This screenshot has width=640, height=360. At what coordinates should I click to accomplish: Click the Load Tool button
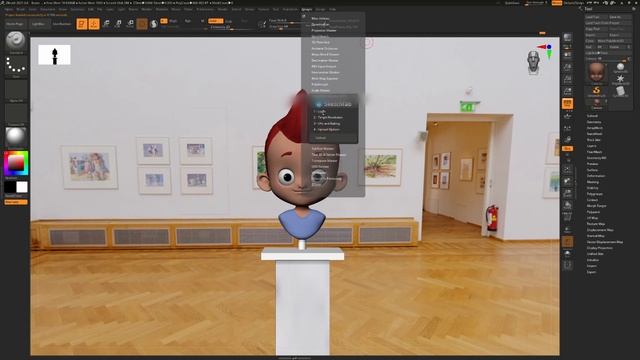coord(596,17)
